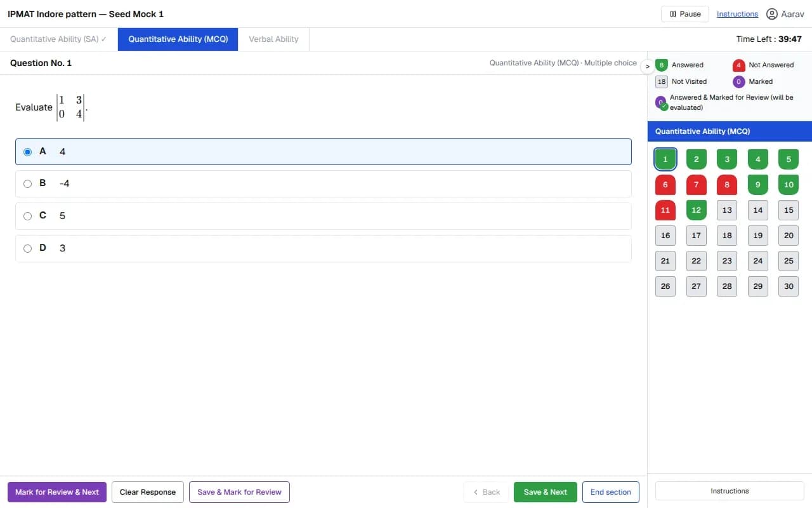
Task: Select option D radio button
Action: 27,248
